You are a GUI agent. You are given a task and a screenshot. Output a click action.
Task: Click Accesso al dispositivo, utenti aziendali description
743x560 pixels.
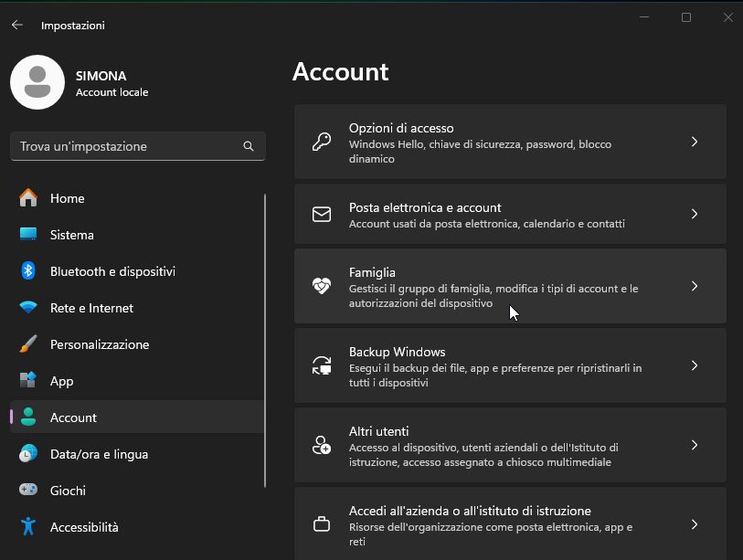(483, 455)
